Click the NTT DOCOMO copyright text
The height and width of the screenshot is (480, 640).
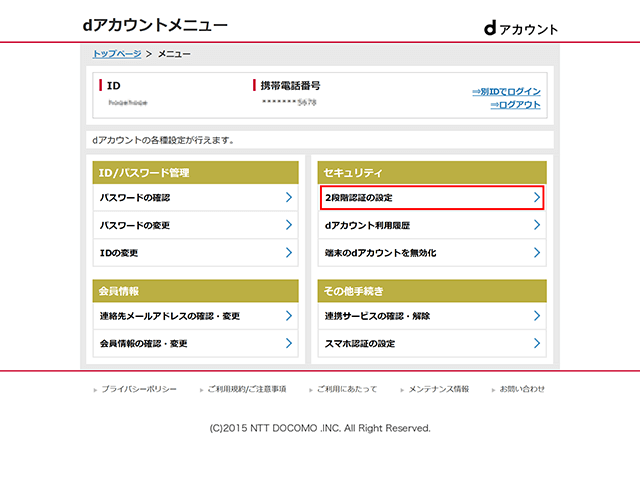point(320,428)
